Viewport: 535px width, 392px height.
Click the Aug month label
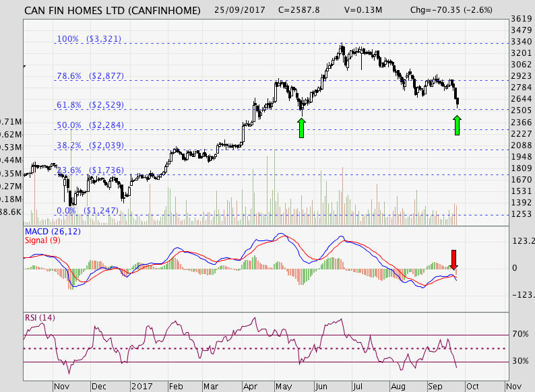398,387
